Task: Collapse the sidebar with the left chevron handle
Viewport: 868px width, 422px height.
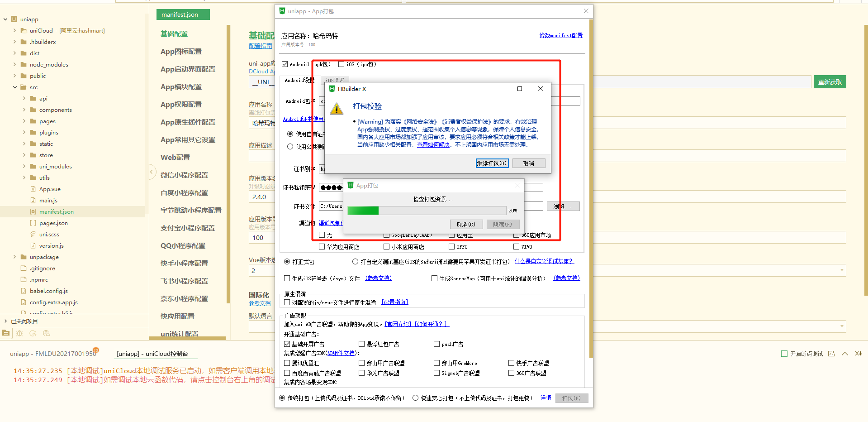Action: [152, 172]
